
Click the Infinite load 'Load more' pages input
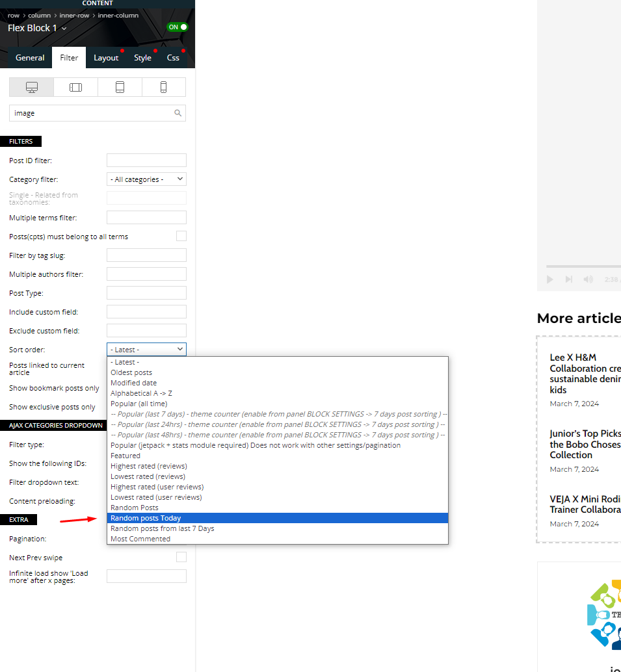coord(146,576)
